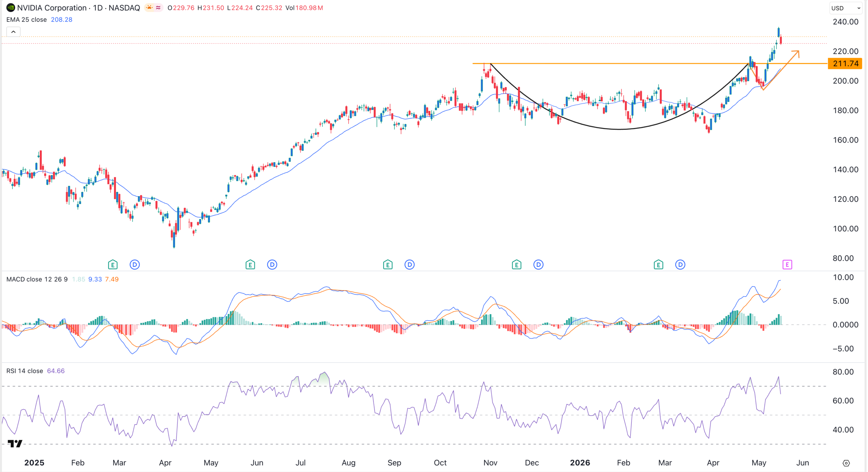The height and width of the screenshot is (472, 868).
Task: Open the purple upcoming earnings E marker
Action: [x=787, y=265]
